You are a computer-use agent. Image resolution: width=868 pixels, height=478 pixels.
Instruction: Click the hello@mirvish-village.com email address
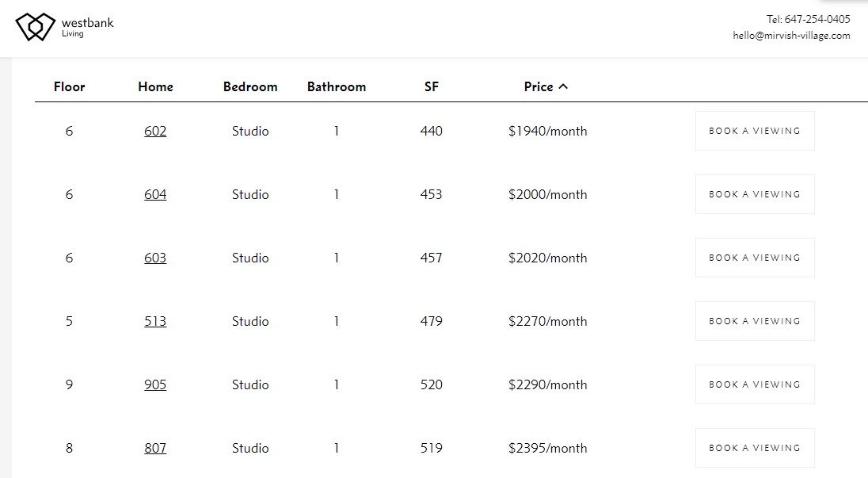point(792,36)
